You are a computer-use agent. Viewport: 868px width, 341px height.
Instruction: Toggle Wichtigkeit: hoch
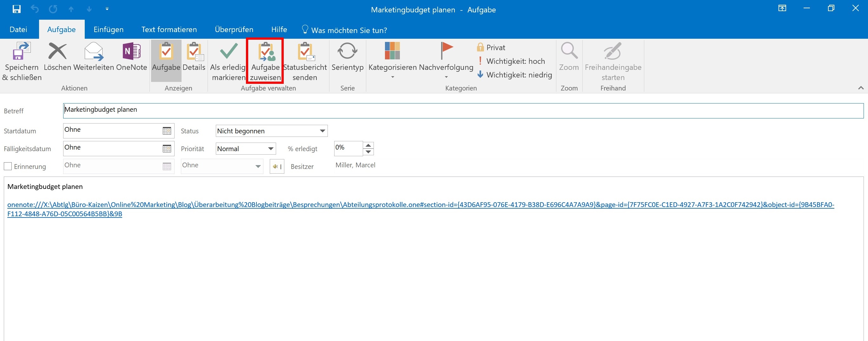[x=511, y=61]
